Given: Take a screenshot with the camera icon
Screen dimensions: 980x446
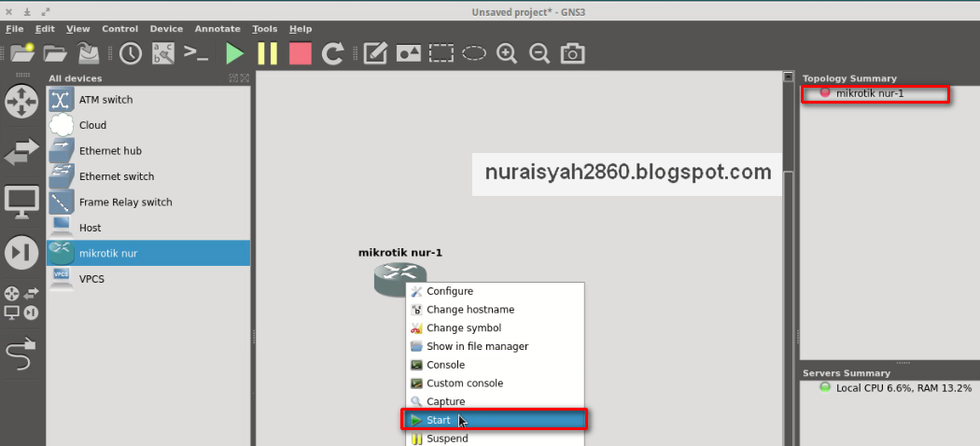Looking at the screenshot, I should pos(572,53).
